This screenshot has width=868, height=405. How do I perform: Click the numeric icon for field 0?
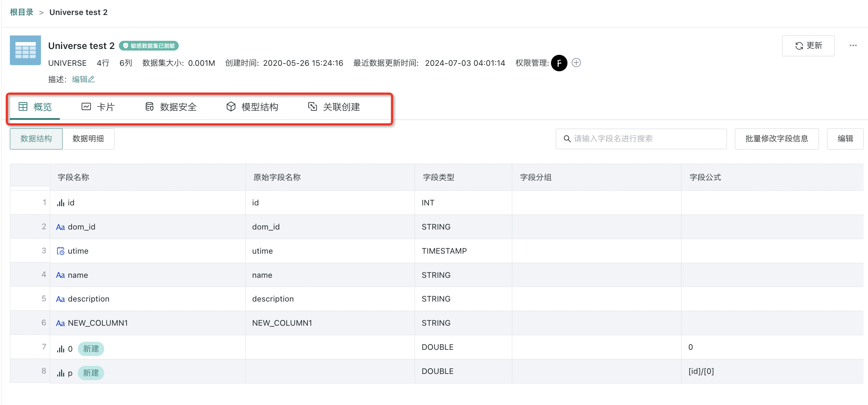tap(60, 349)
